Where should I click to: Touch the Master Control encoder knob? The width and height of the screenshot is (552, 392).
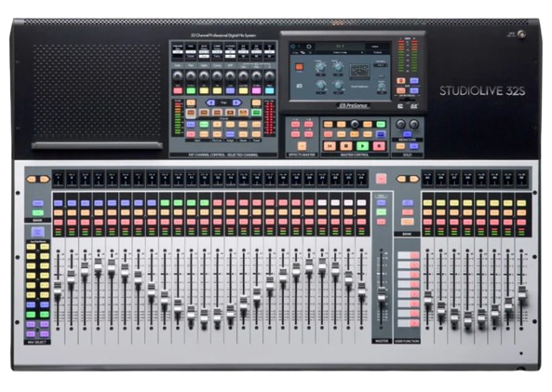pos(355,124)
